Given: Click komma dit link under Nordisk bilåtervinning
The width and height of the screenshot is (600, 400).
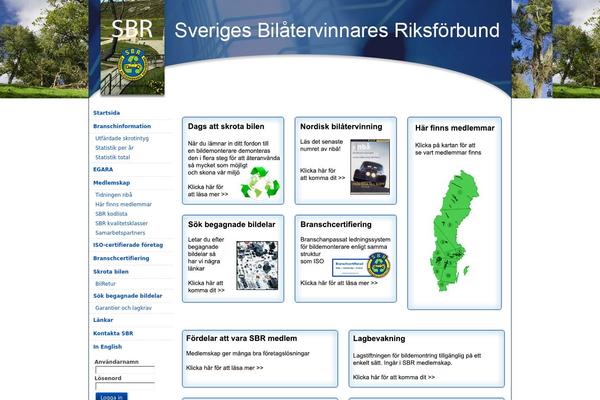Looking at the screenshot, I should point(323,174).
